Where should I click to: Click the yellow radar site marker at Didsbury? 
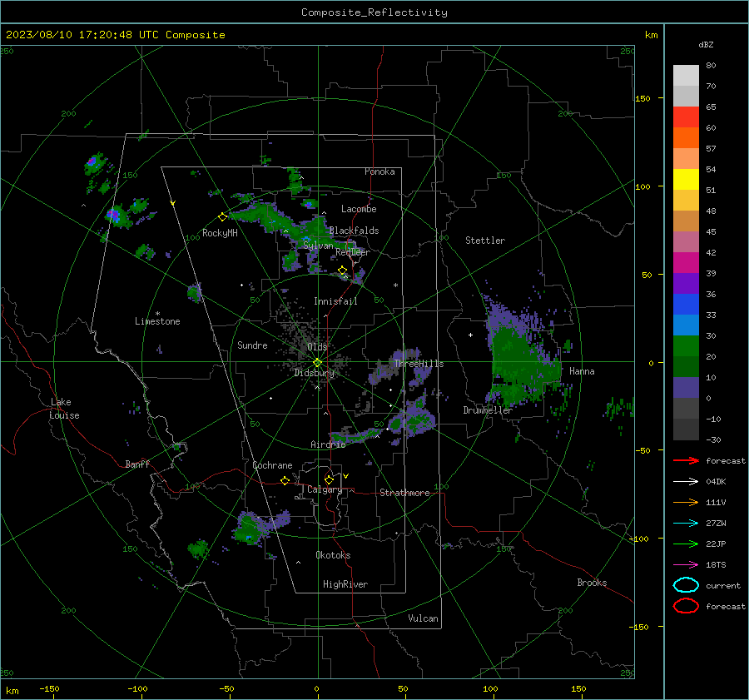(318, 363)
